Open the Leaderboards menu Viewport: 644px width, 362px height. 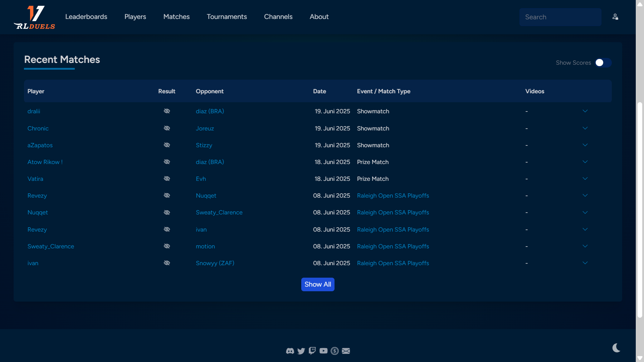pyautogui.click(x=86, y=17)
